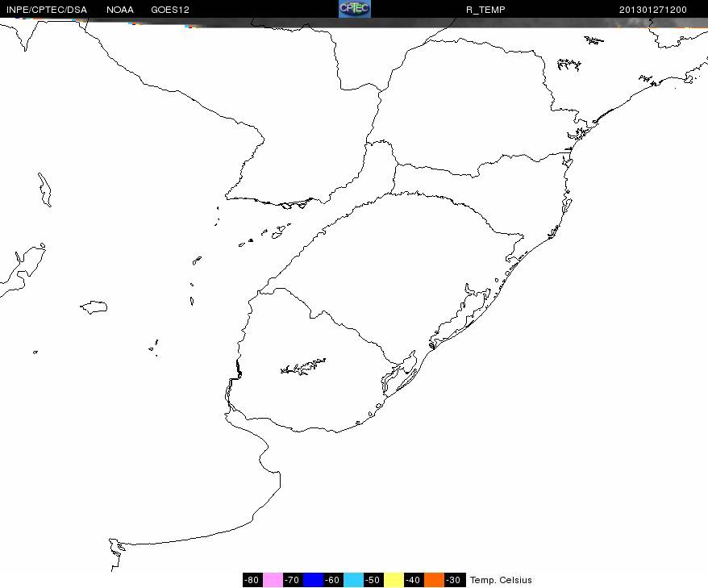This screenshot has height=588, width=708.
Task: Click the -60 legend value
Action: coord(333,580)
